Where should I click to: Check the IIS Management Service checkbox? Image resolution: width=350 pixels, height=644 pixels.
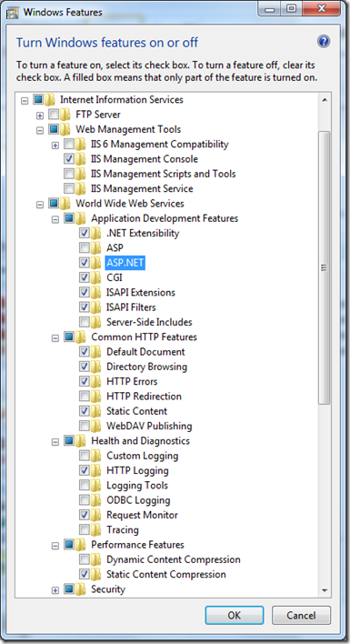coord(69,188)
